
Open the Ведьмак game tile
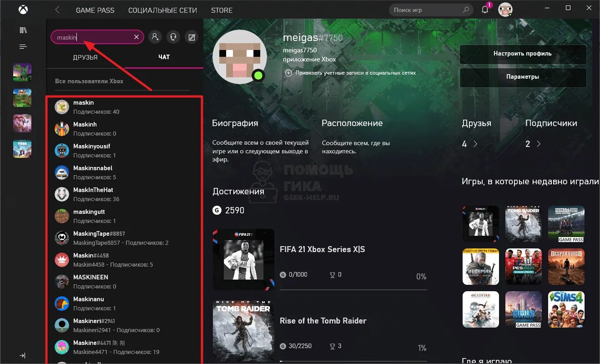tap(481, 267)
